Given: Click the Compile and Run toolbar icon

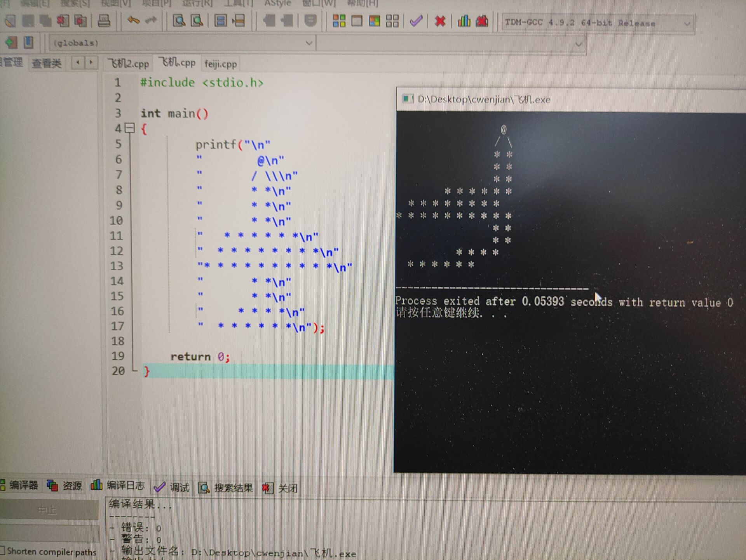Looking at the screenshot, I should pos(375,21).
